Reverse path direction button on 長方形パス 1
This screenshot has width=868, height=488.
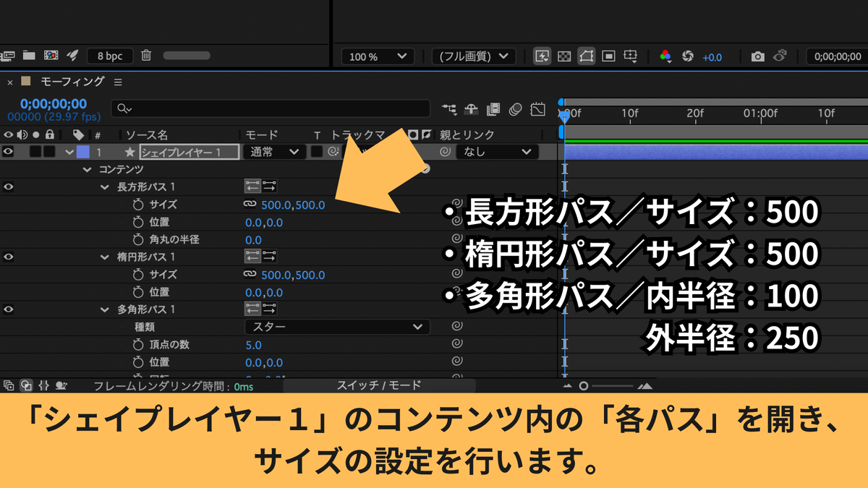(x=252, y=187)
